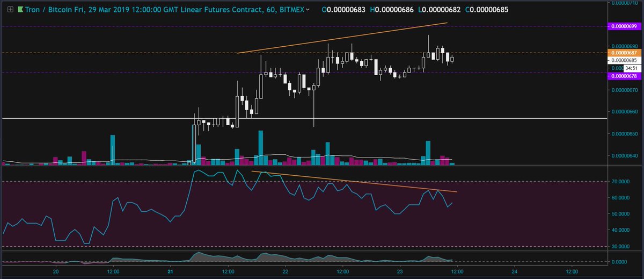Select the open value O0.00000683
This screenshot has width=644, height=279.
pos(345,10)
